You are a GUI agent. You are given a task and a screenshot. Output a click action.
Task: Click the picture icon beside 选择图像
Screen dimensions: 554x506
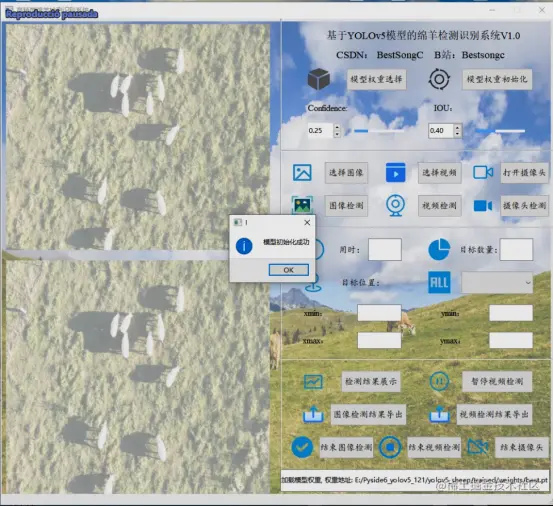tap(302, 172)
